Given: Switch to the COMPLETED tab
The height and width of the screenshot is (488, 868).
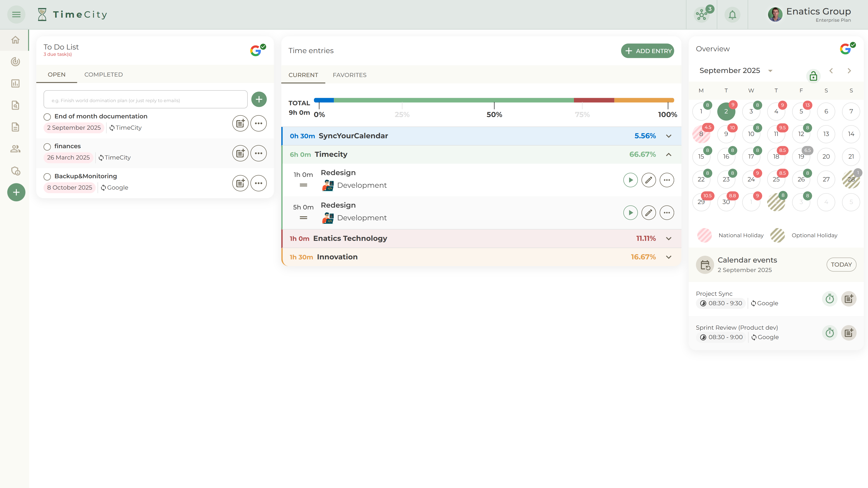Looking at the screenshot, I should click(104, 74).
